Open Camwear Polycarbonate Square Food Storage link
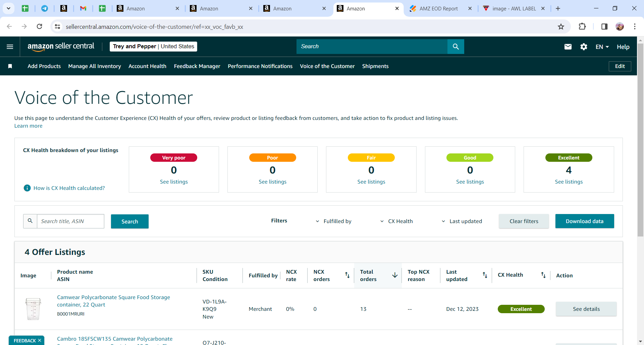Viewport: 644px width, 345px height. coord(113,301)
